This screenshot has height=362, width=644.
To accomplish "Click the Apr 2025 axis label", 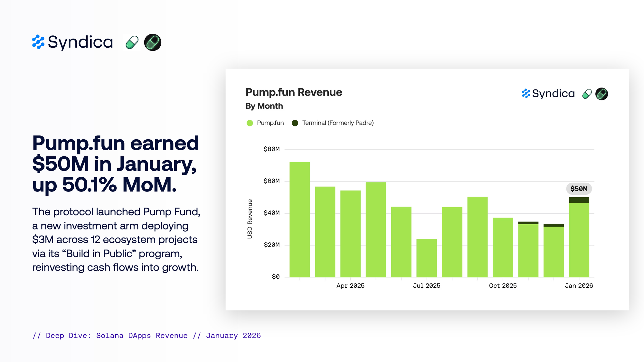I will click(350, 286).
